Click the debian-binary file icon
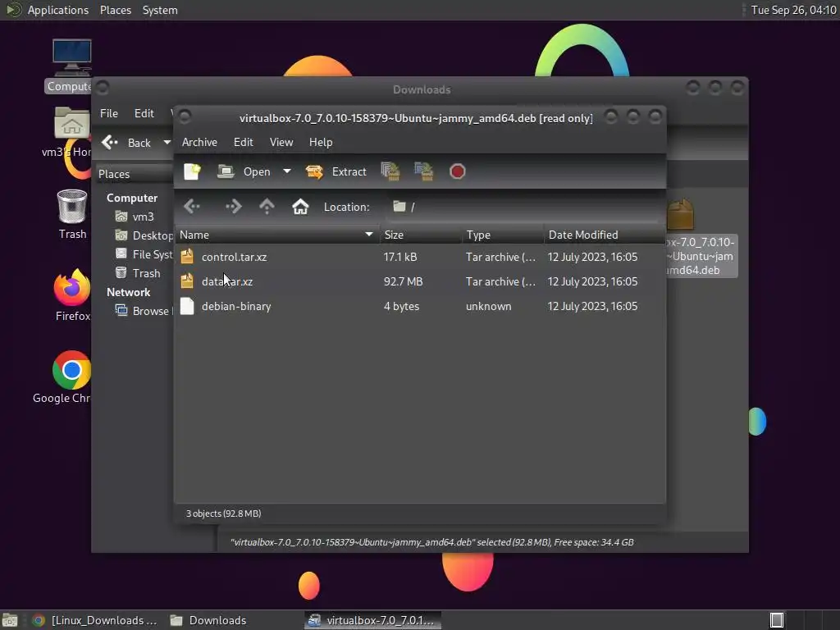This screenshot has height=630, width=840. point(187,306)
